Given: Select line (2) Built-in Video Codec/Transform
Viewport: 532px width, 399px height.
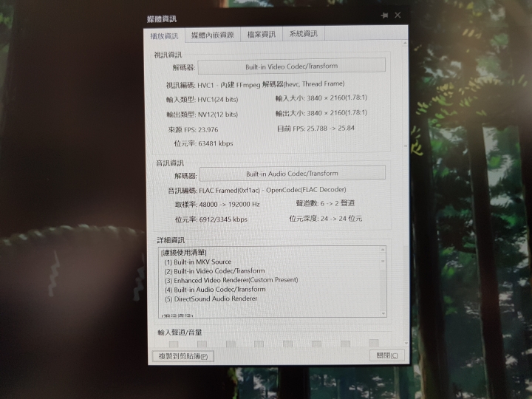Looking at the screenshot, I should 215,271.
